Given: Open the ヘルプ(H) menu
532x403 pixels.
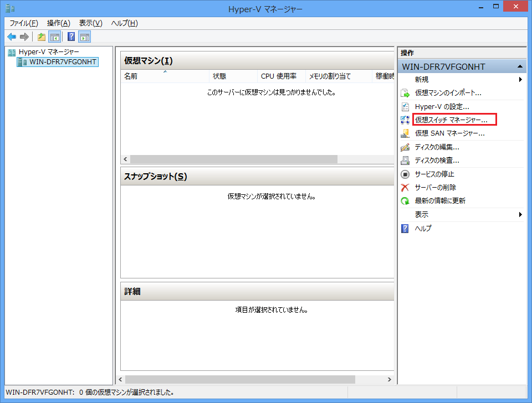Looking at the screenshot, I should coord(125,23).
